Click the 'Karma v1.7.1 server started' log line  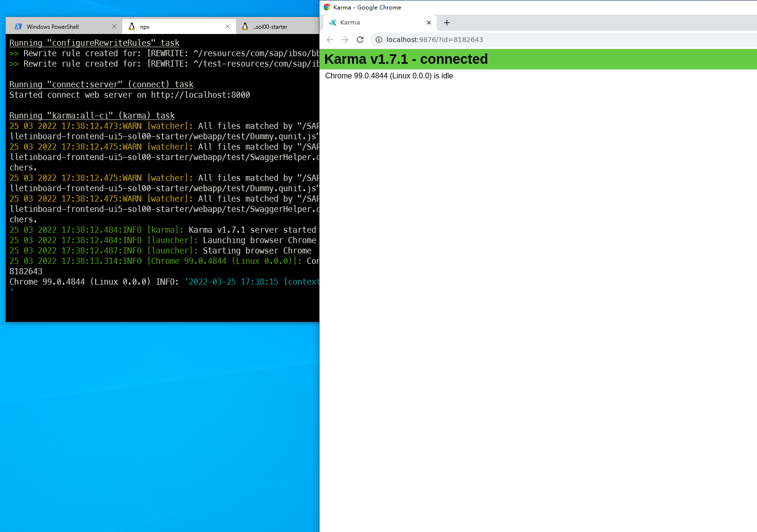point(163,230)
